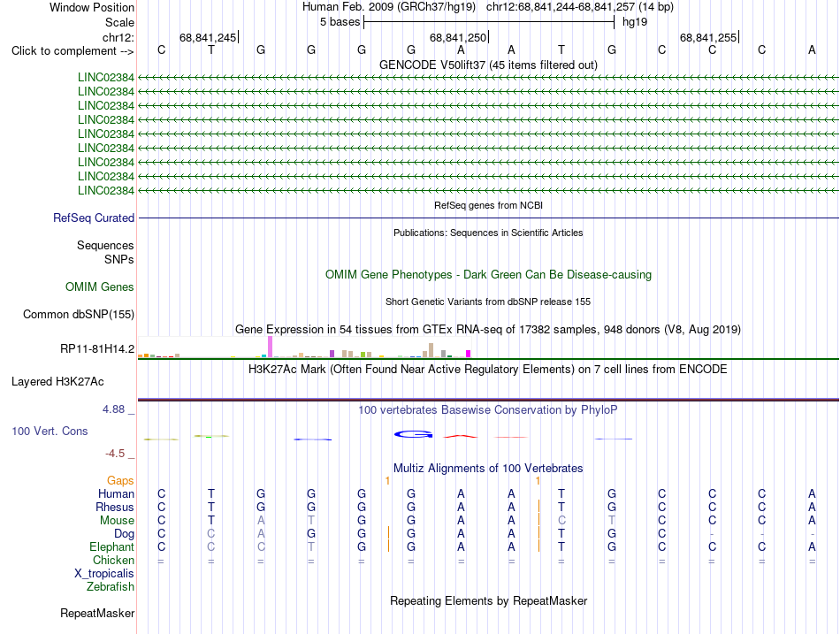Click the red A conservation logo

point(460,437)
